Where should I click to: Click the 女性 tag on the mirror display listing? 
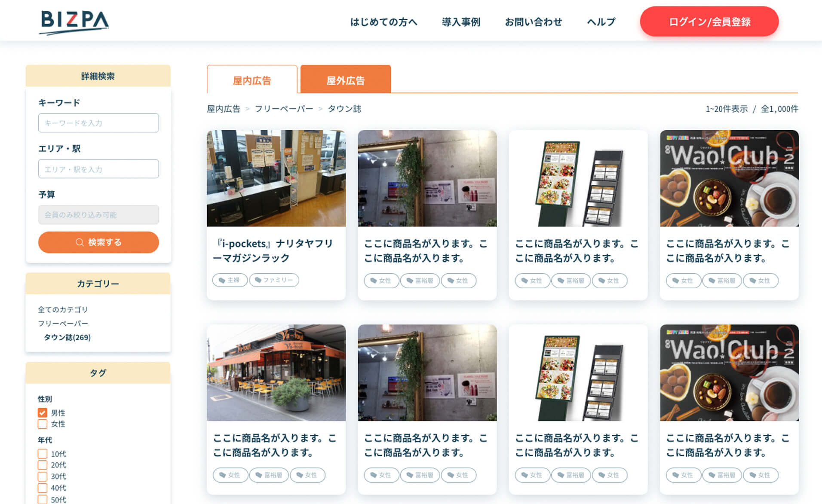pyautogui.click(x=381, y=281)
